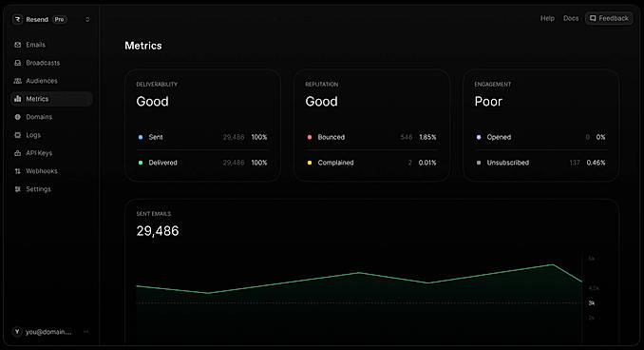Click the you@domain account email

point(48,332)
